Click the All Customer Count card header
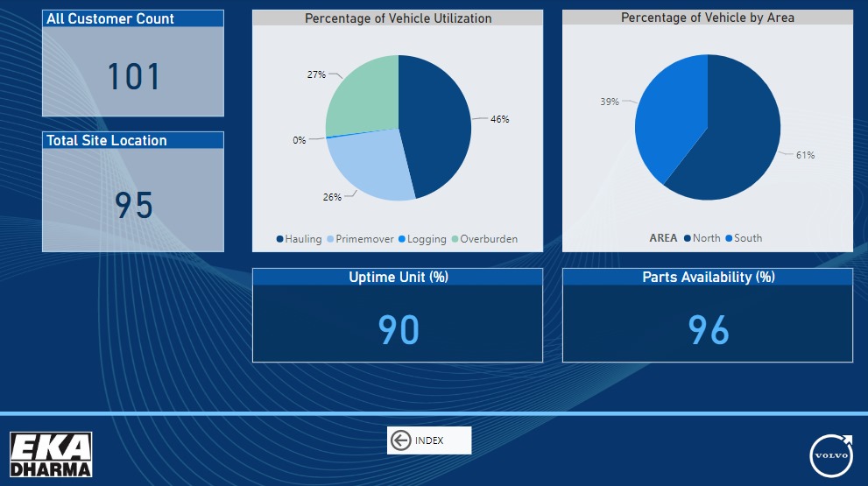This screenshot has width=868, height=486. pos(133,18)
